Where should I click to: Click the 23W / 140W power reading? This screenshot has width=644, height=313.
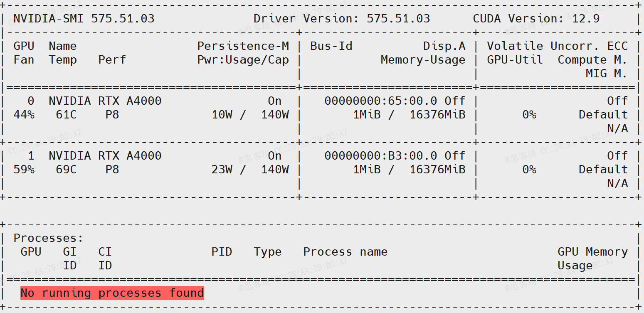(250, 170)
